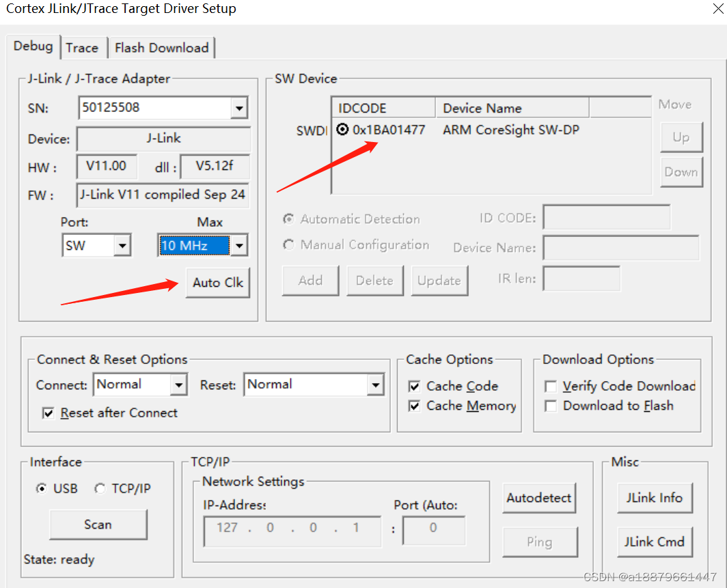Viewport: 727px width, 588px height.
Task: Enable Verify Code Download checkbox
Action: 551,386
